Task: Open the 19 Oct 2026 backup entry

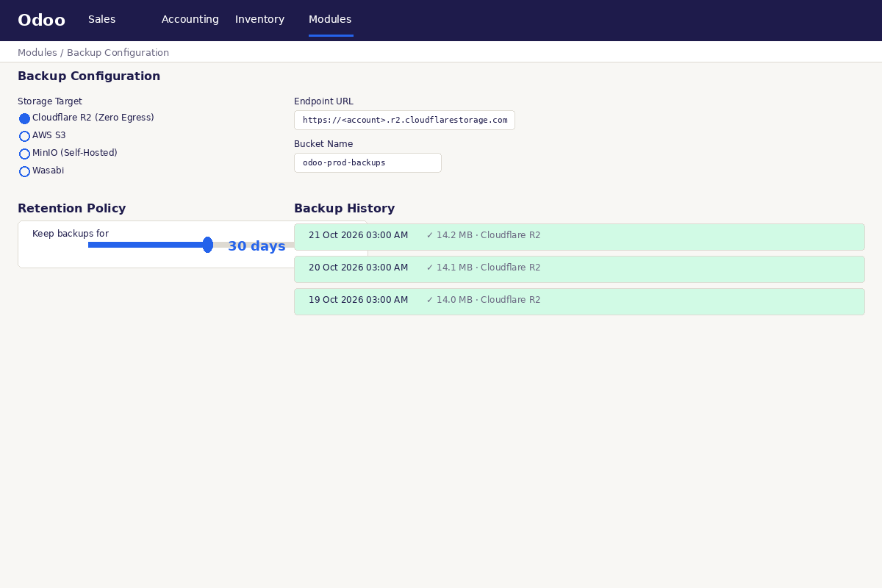Action: coord(579,301)
